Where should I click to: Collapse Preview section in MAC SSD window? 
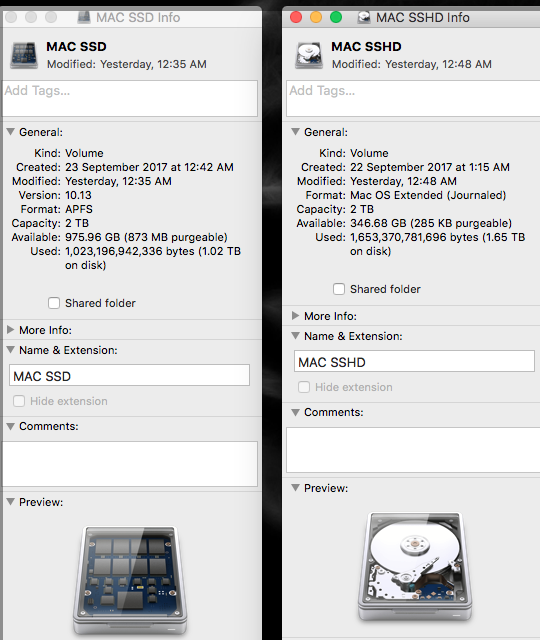click(11, 502)
